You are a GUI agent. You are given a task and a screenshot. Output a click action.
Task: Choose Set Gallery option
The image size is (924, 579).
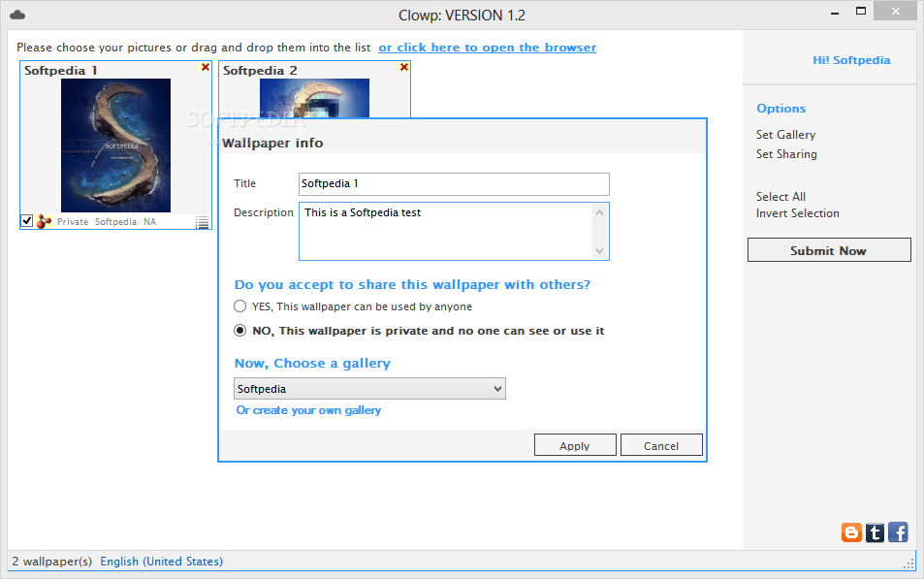(785, 135)
